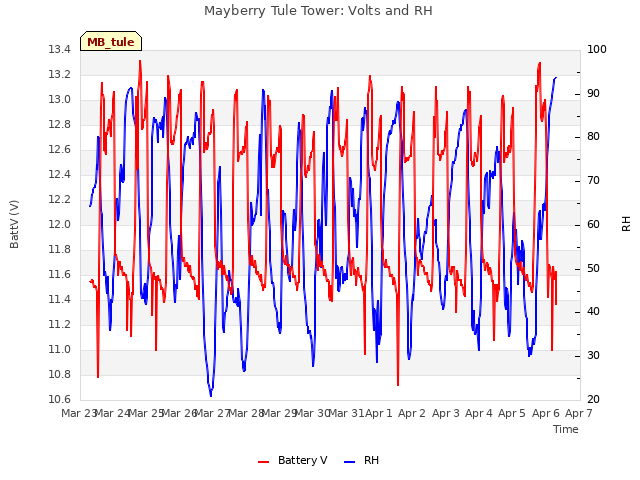Click the 11.6 tick on BattV axis
This screenshot has height=480, width=640.
60,275
